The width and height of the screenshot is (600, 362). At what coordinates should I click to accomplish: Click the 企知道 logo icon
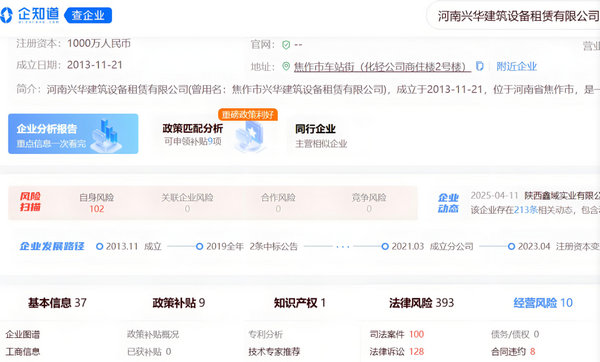(6, 15)
